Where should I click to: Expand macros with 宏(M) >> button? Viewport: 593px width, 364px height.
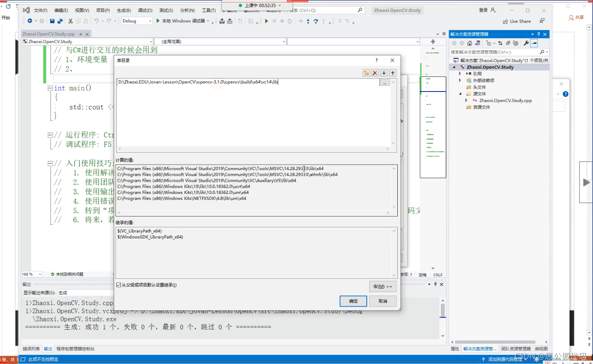(383, 286)
